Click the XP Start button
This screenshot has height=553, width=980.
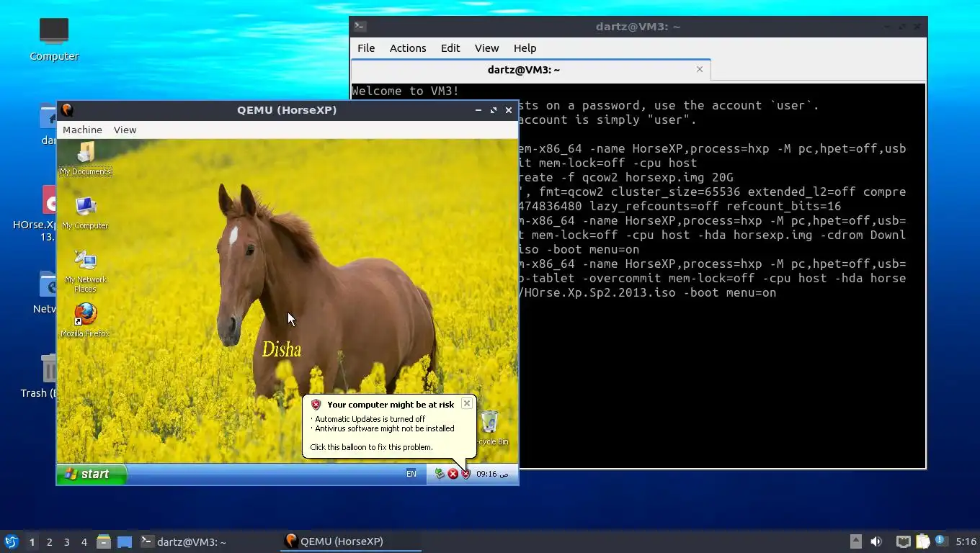tap(92, 474)
